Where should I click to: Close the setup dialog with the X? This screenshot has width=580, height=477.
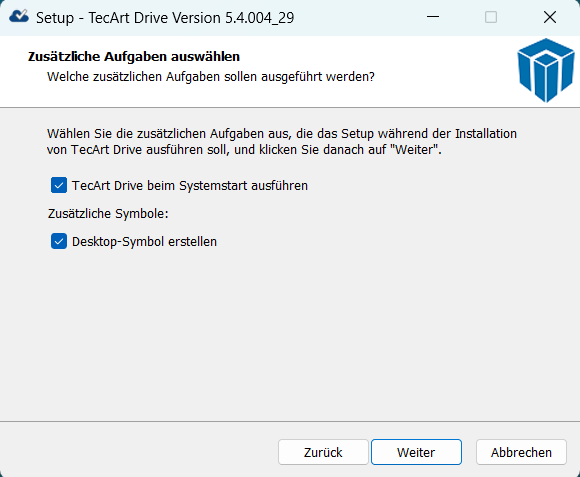(550, 17)
